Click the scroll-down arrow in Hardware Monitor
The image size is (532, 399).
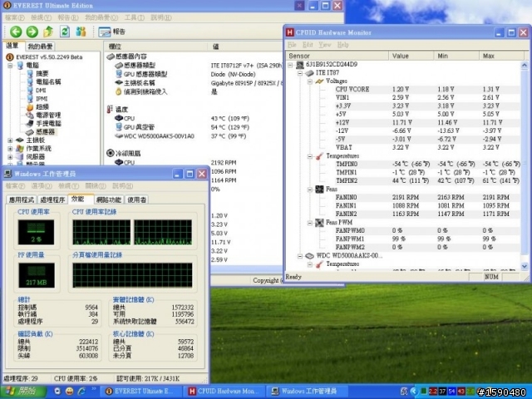pyautogui.click(x=525, y=266)
